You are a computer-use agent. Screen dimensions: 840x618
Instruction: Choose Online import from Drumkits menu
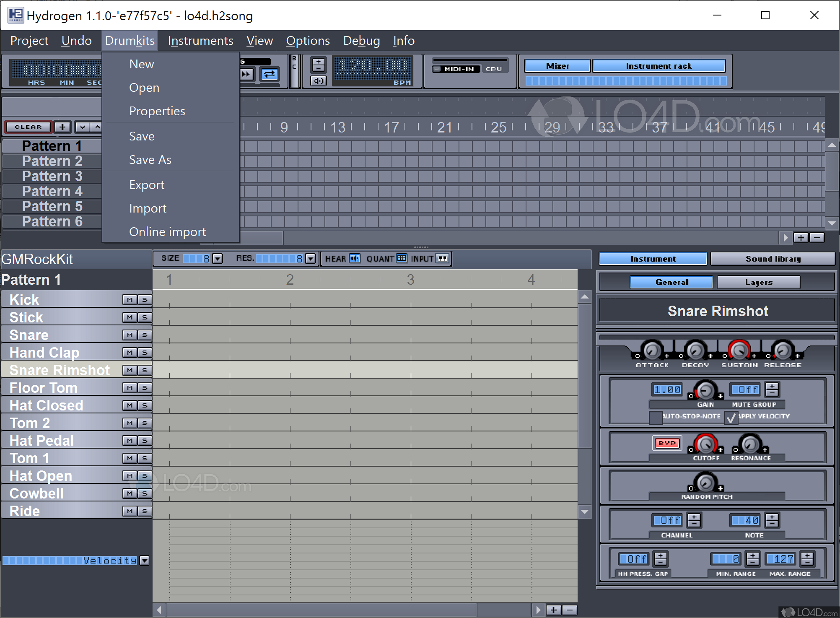pos(167,232)
